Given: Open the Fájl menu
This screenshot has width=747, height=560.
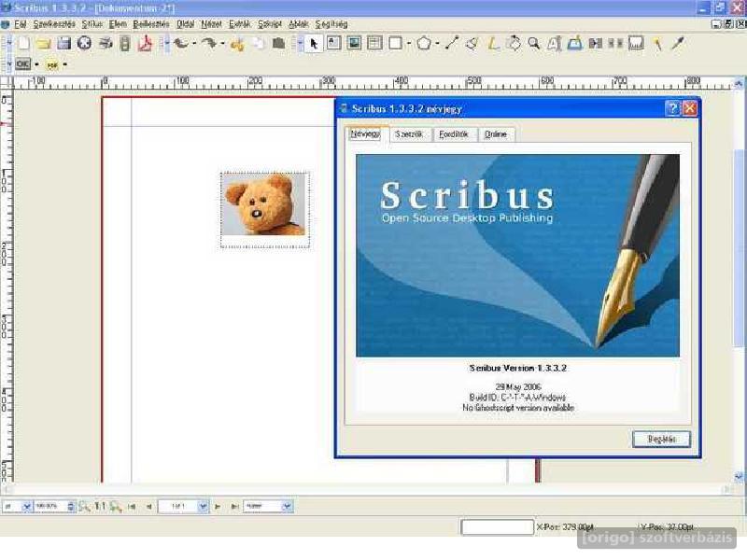Looking at the screenshot, I should [20, 24].
